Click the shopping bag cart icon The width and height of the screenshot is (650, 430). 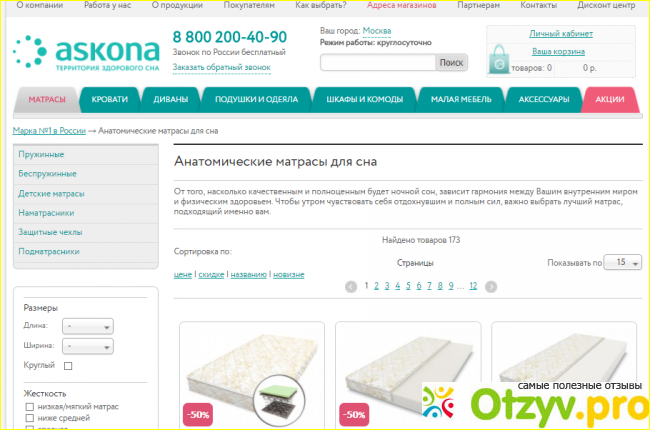(x=498, y=60)
